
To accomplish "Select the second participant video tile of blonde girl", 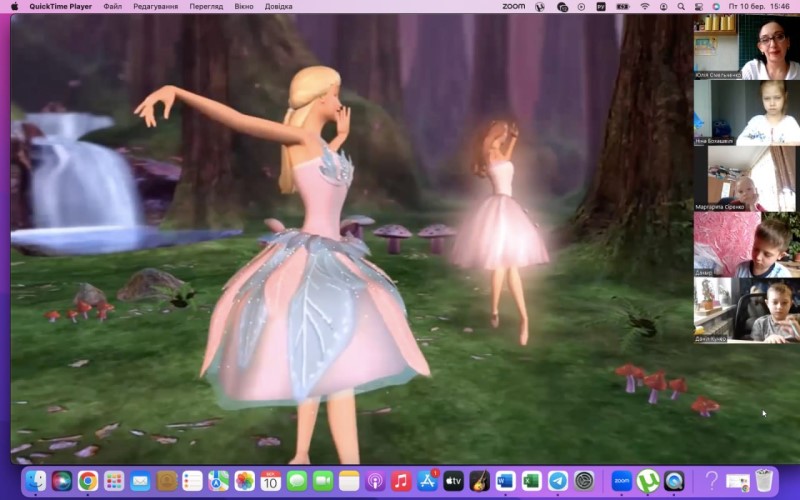I will [746, 113].
